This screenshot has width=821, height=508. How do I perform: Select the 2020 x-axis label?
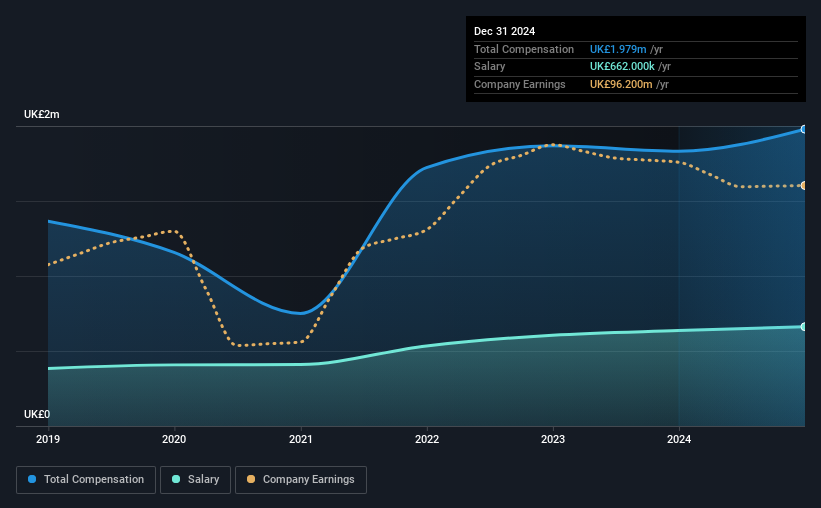(174, 439)
